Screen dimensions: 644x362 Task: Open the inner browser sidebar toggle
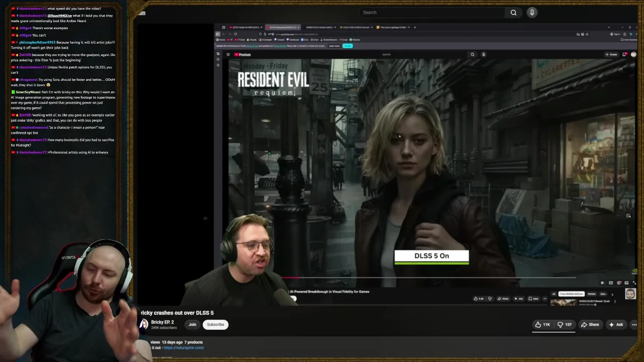218,34
